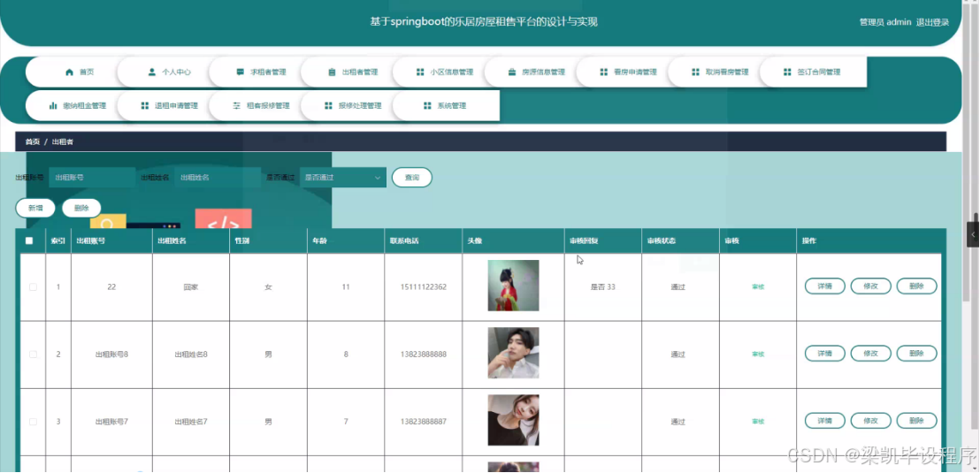Screen dimensions: 980x473
Task: Click the grid icon for 看房申请管理
Action: click(604, 72)
